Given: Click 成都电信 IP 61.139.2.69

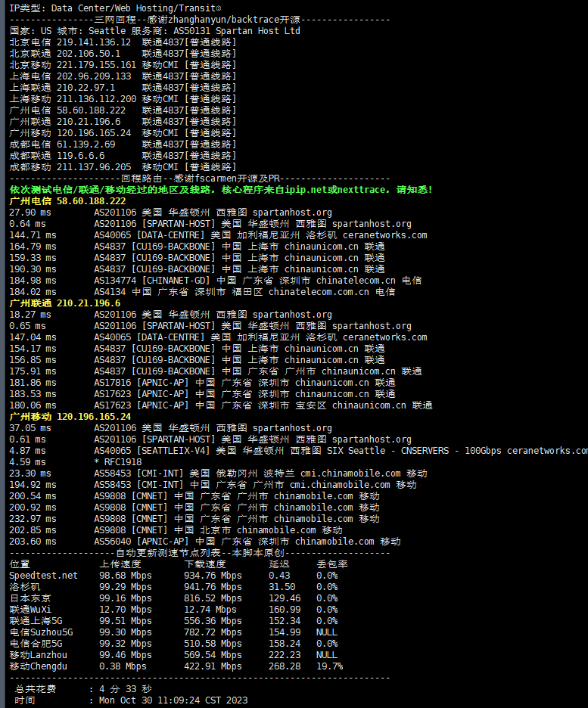Looking at the screenshot, I should [x=86, y=144].
